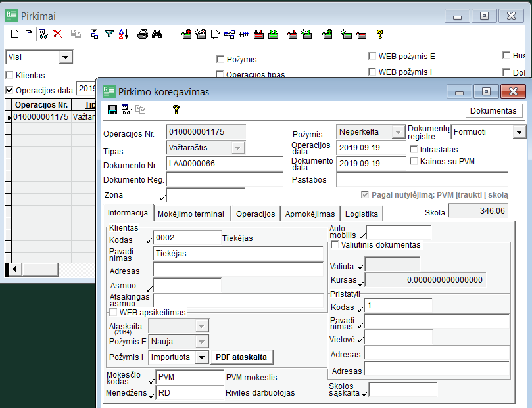Untick the Operacijos data checkbox in Pirkimai
This screenshot has width=532, height=408.
point(9,90)
